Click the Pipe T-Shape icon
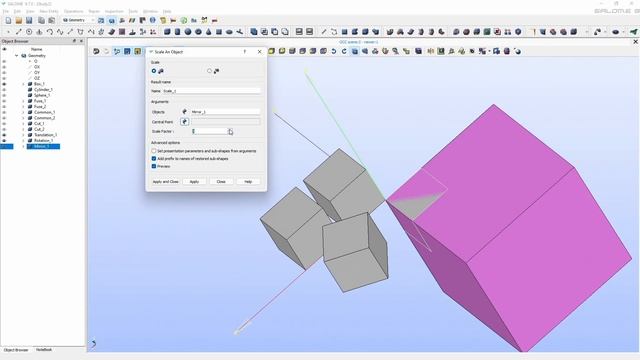The height and width of the screenshot is (360, 640). pos(240,31)
